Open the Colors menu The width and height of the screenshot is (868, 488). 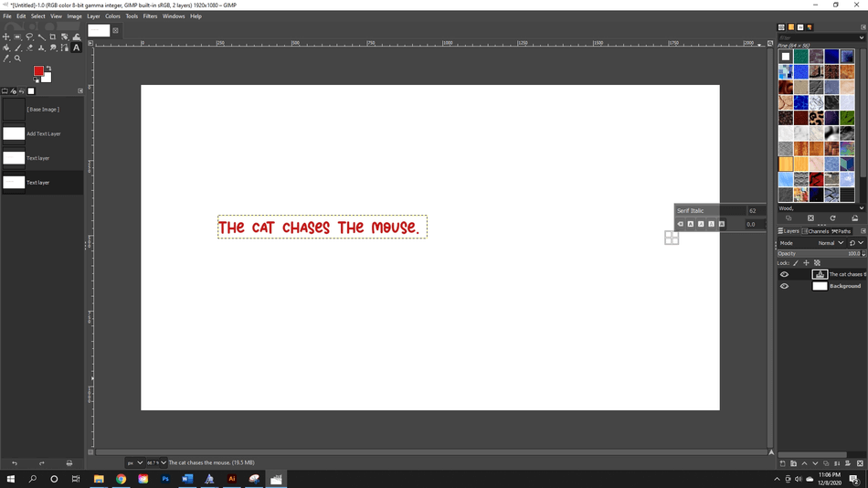point(113,16)
